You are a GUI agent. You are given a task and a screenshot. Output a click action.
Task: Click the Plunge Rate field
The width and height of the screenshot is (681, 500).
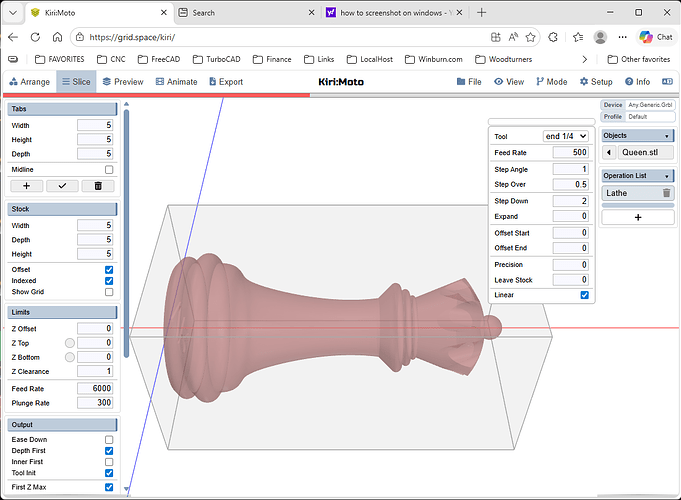(x=95, y=403)
